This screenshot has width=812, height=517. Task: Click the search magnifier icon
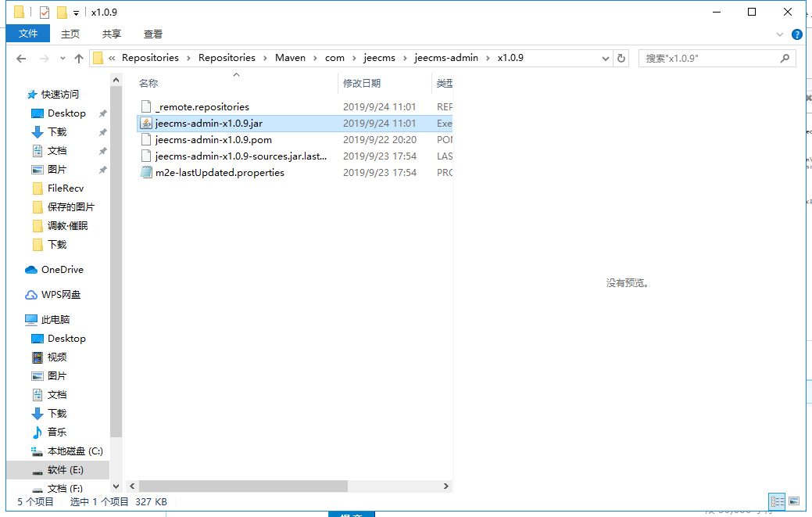pyautogui.click(x=785, y=59)
